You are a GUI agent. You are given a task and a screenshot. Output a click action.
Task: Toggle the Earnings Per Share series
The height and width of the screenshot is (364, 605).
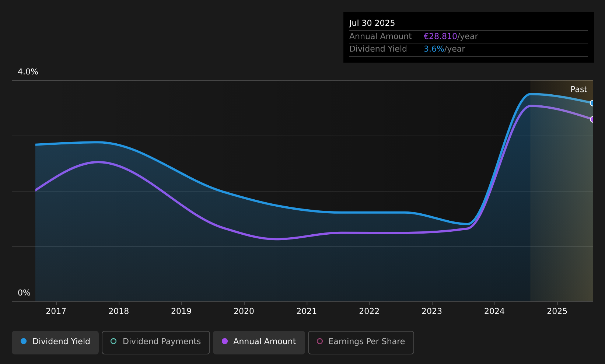point(361,342)
